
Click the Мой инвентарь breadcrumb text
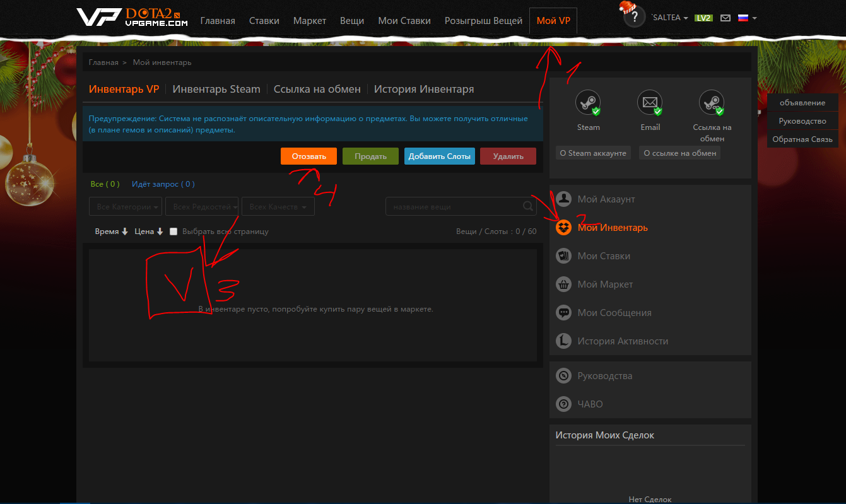[x=162, y=62]
